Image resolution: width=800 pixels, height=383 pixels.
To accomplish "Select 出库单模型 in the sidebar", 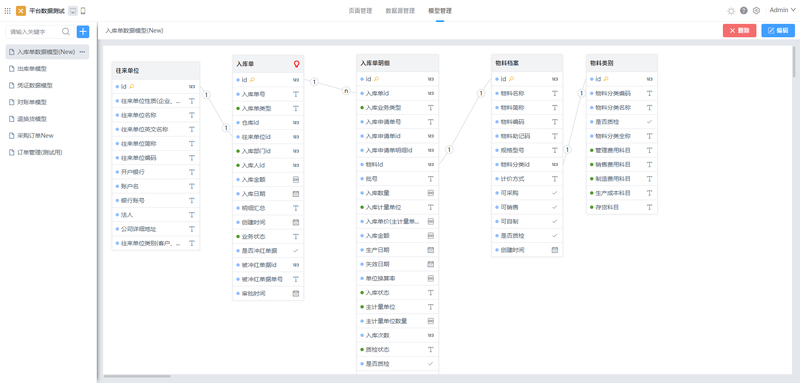I will (47, 68).
